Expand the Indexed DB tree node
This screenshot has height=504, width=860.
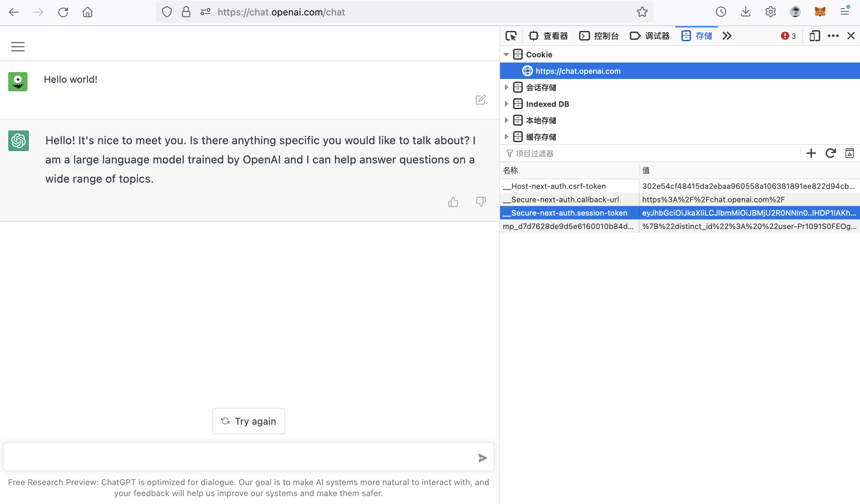[506, 104]
